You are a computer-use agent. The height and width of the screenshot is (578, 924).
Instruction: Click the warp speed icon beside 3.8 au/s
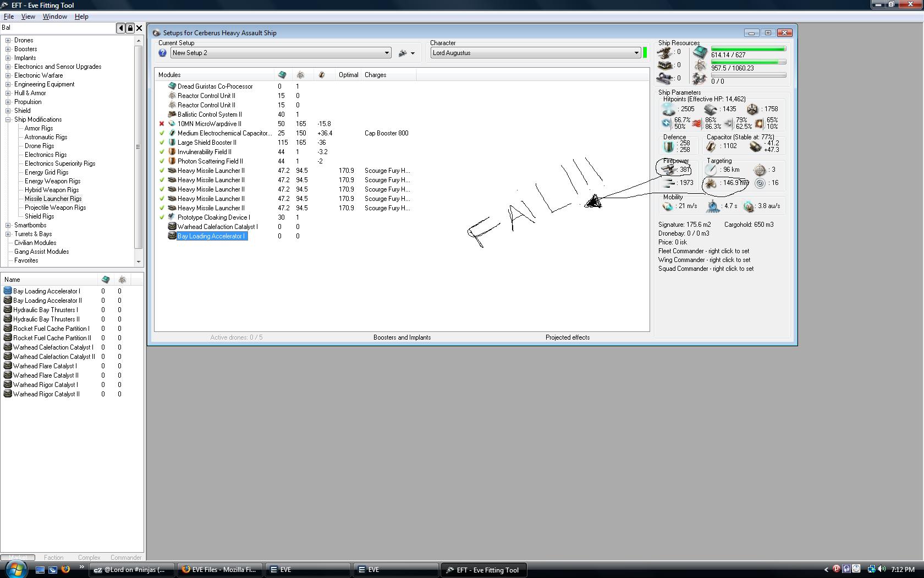(x=749, y=206)
